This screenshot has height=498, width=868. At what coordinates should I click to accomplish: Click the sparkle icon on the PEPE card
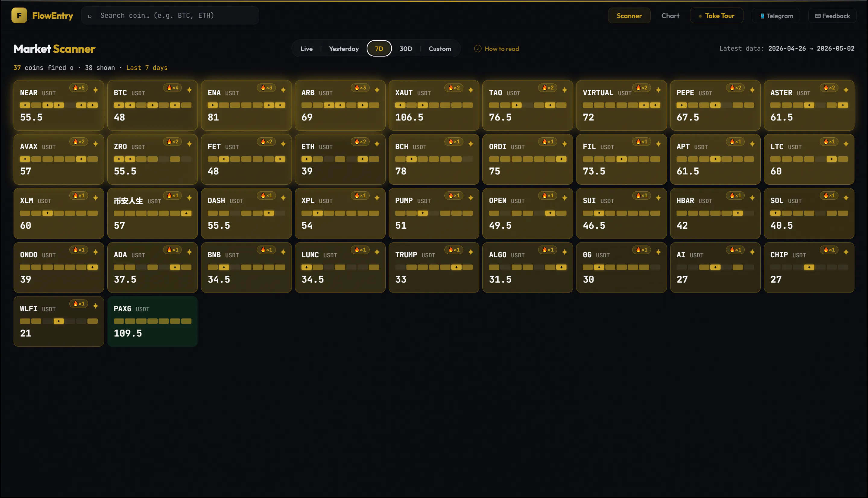tap(752, 90)
